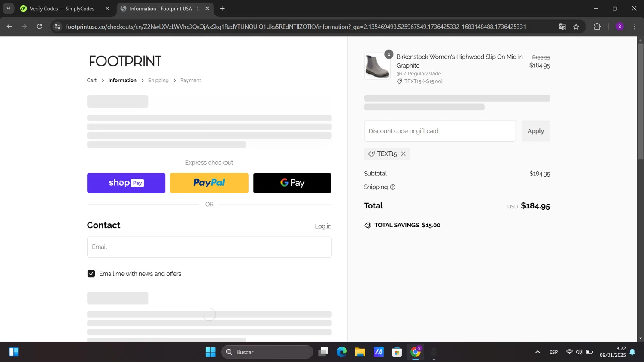Select the Payment breadcrumb step
This screenshot has width=644, height=362.
pyautogui.click(x=191, y=81)
